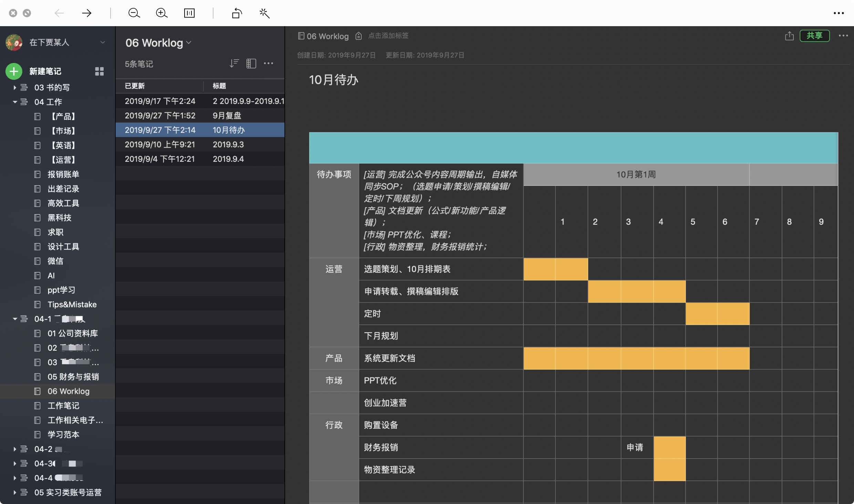This screenshot has height=504, width=854.
Task: Toggle the note list layout view icon
Action: (x=251, y=63)
